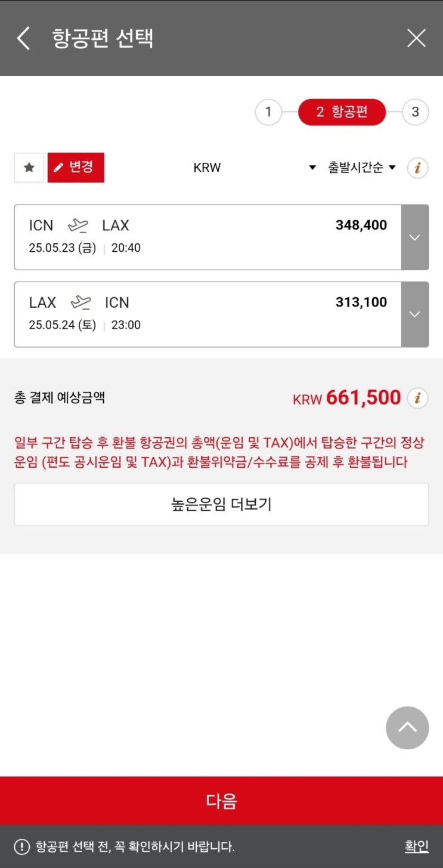This screenshot has height=868, width=443.
Task: Toggle the star favorite button
Action: click(x=29, y=168)
